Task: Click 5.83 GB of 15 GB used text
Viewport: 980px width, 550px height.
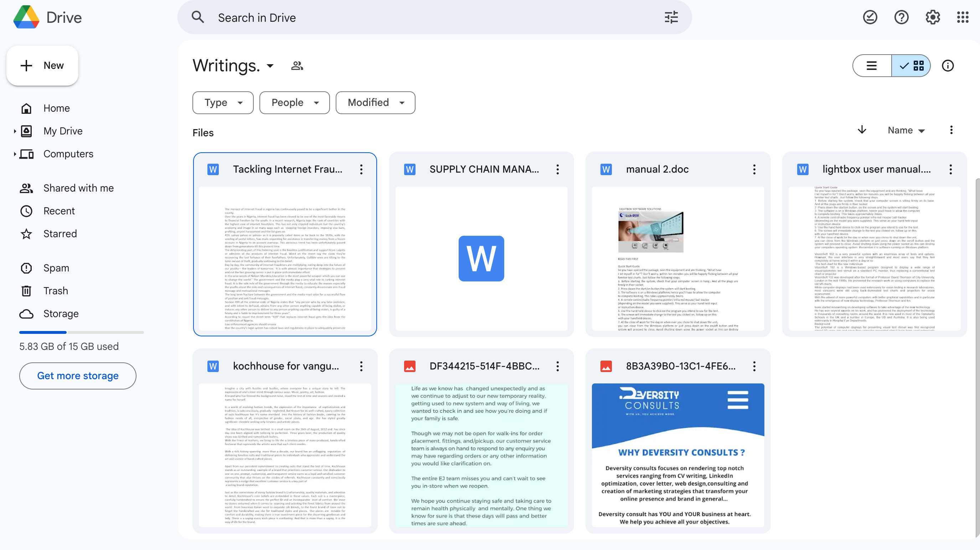Action: tap(69, 347)
